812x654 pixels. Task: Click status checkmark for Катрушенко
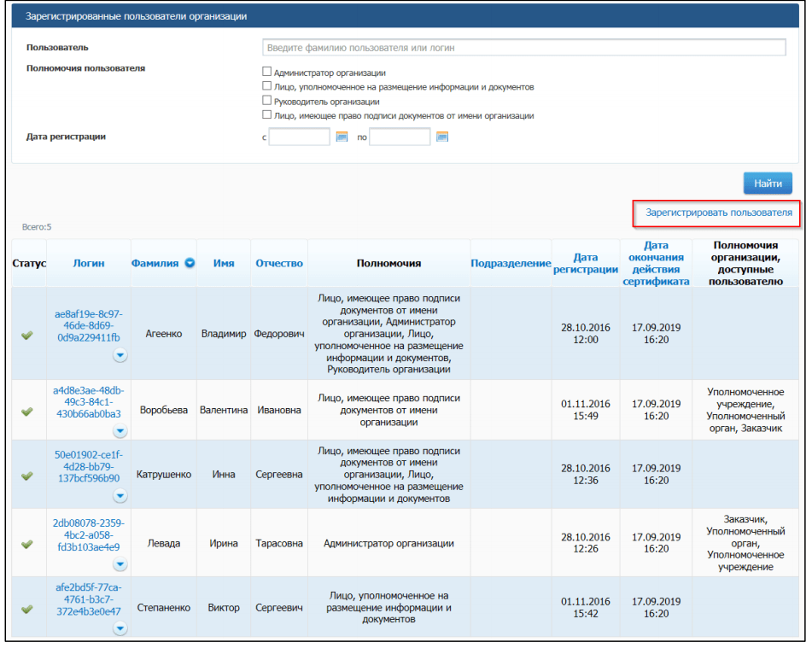tap(27, 476)
